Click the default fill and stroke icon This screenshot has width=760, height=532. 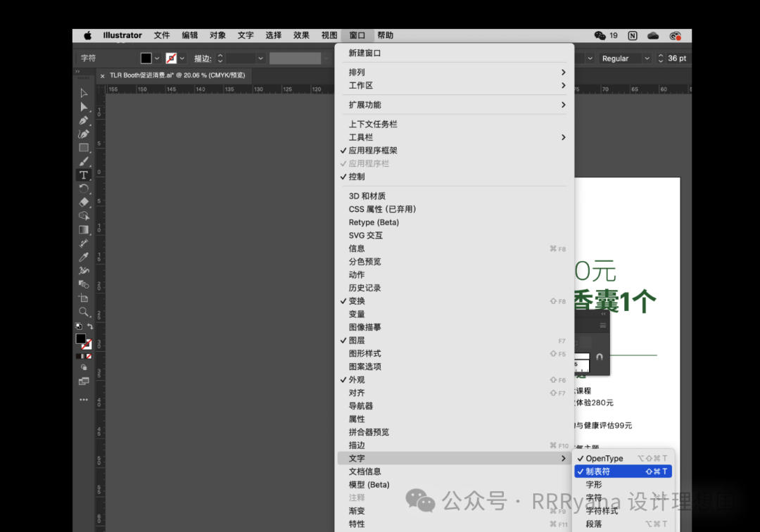click(79, 326)
